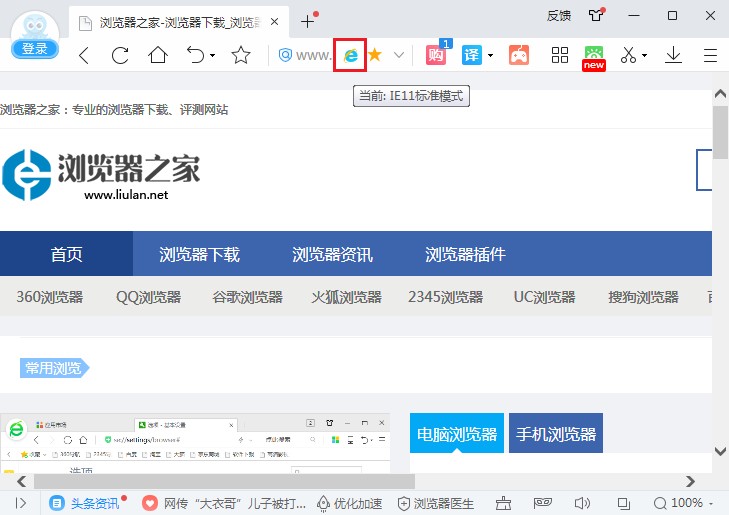Click the undo close-tab arrow icon

pos(195,55)
